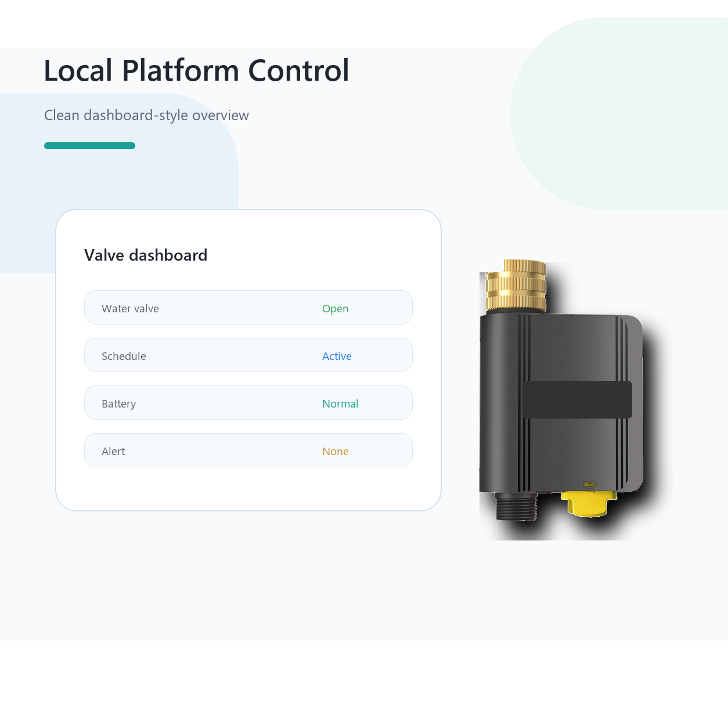
Task: Click the 'Normal' battery status
Action: click(x=340, y=404)
